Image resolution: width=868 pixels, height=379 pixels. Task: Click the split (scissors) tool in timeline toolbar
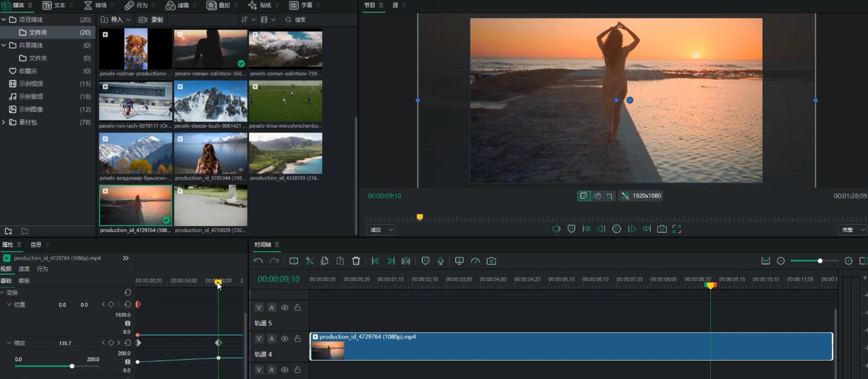tap(309, 261)
